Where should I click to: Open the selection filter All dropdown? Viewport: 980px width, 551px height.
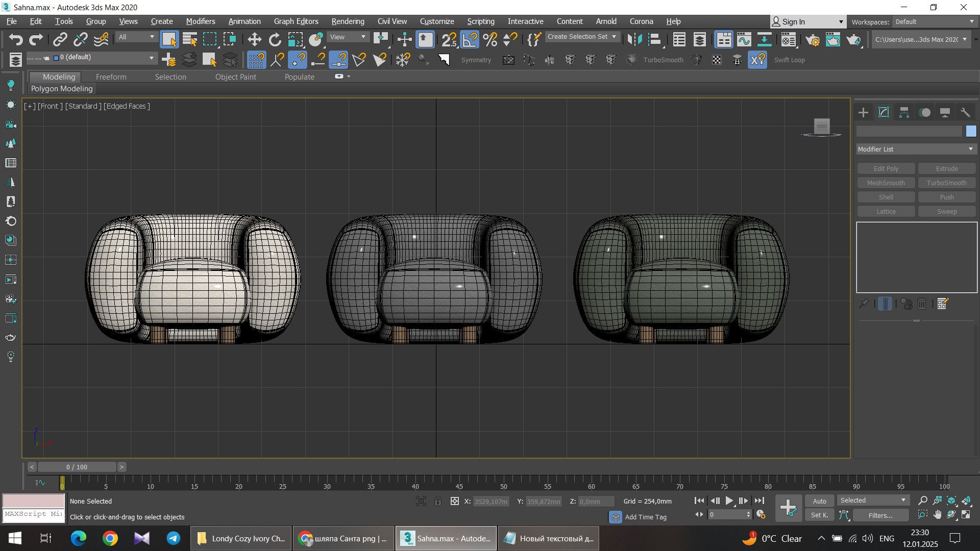136,37
